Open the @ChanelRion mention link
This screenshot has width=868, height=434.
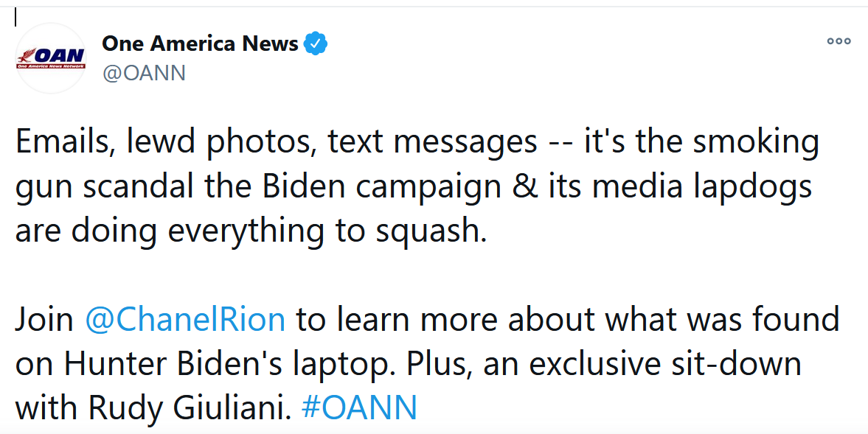(x=185, y=319)
